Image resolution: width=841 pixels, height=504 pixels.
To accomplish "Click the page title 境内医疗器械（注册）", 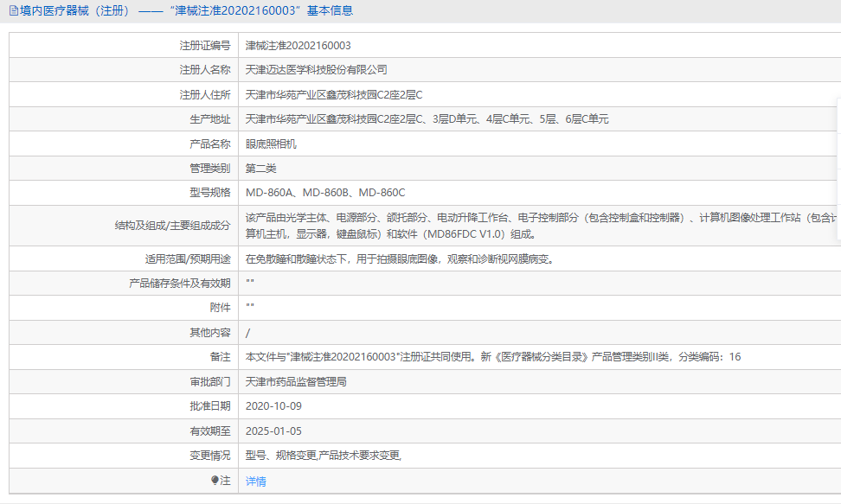I will tap(74, 11).
